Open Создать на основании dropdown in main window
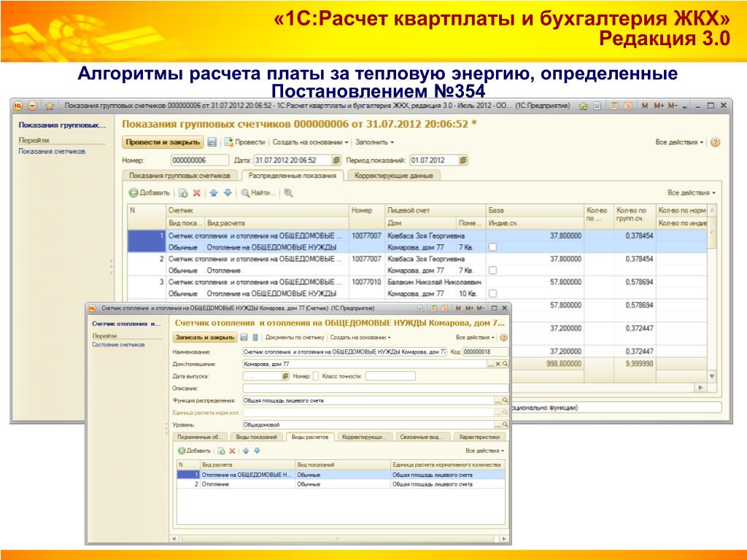The height and width of the screenshot is (560, 747). click(x=310, y=142)
